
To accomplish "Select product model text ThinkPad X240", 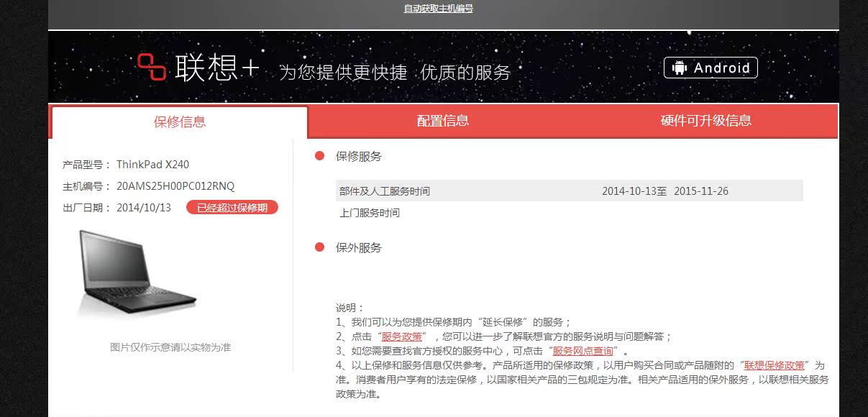I will [x=153, y=165].
